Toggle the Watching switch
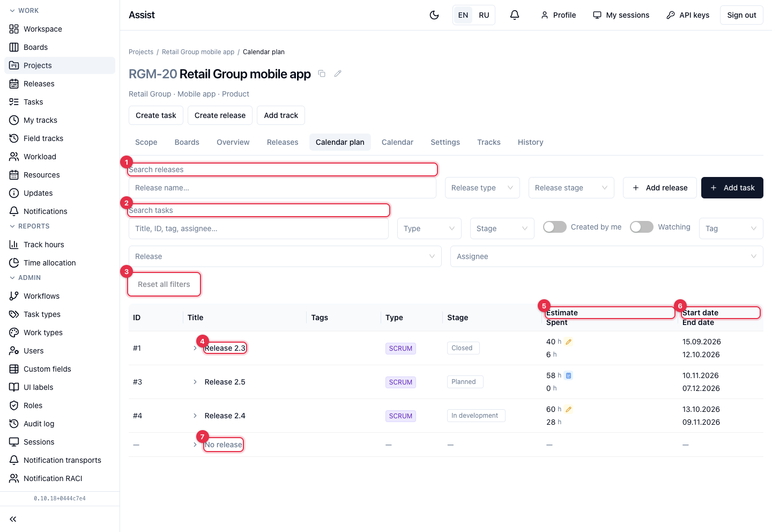The width and height of the screenshot is (772, 532). (x=642, y=227)
